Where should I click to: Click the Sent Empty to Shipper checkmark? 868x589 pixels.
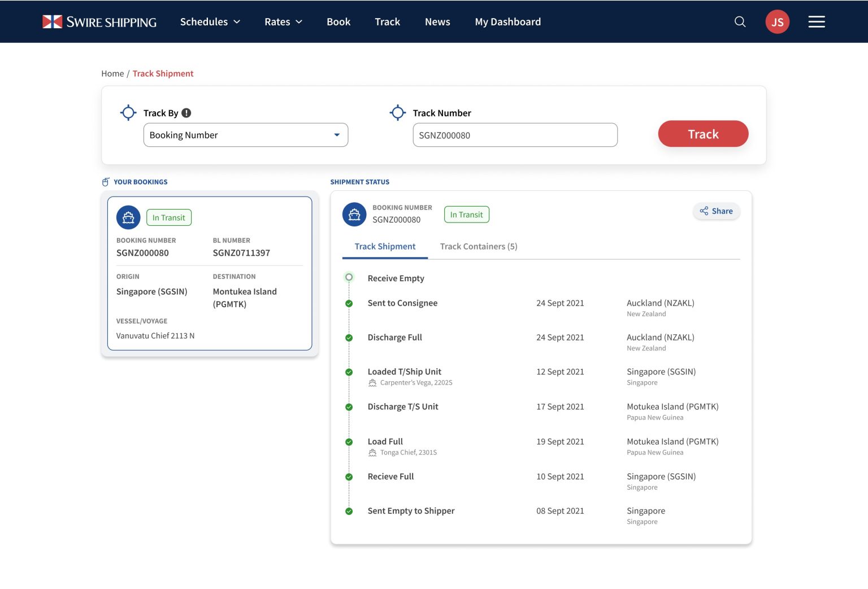tap(349, 511)
